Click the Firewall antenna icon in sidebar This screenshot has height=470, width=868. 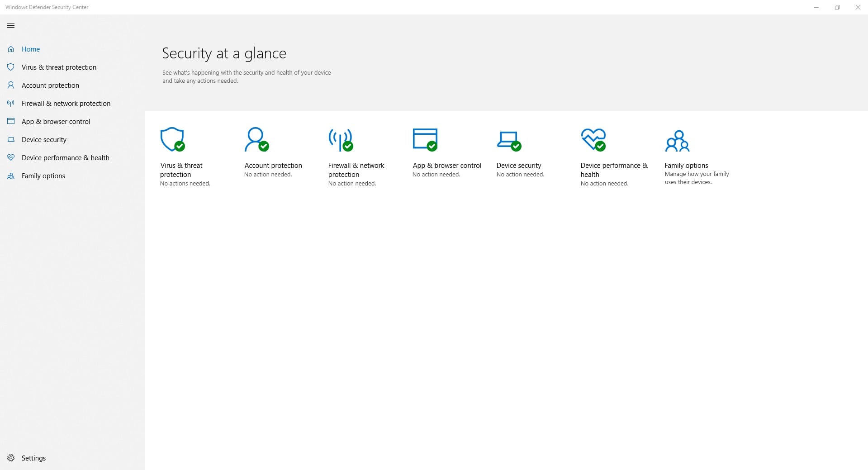11,103
